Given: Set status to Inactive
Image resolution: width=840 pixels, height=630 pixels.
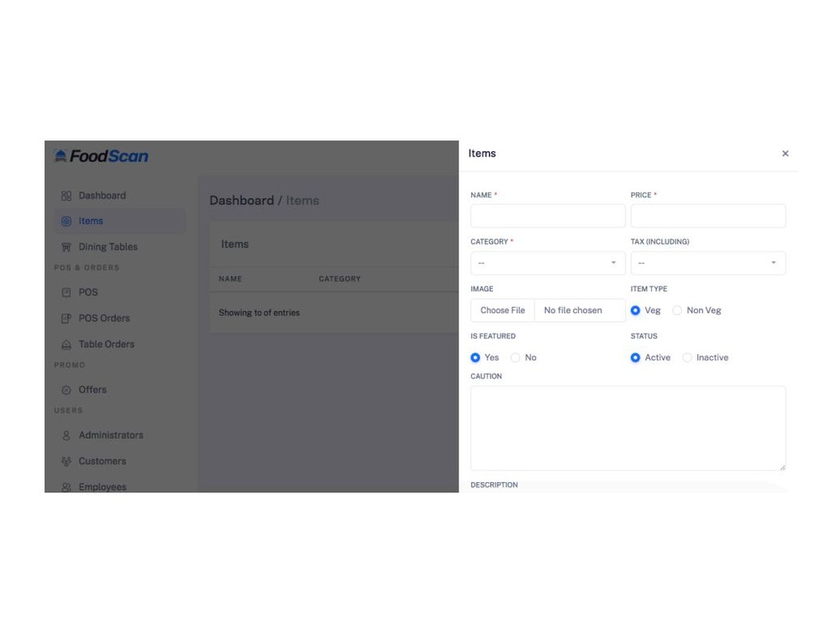Looking at the screenshot, I should coord(687,357).
